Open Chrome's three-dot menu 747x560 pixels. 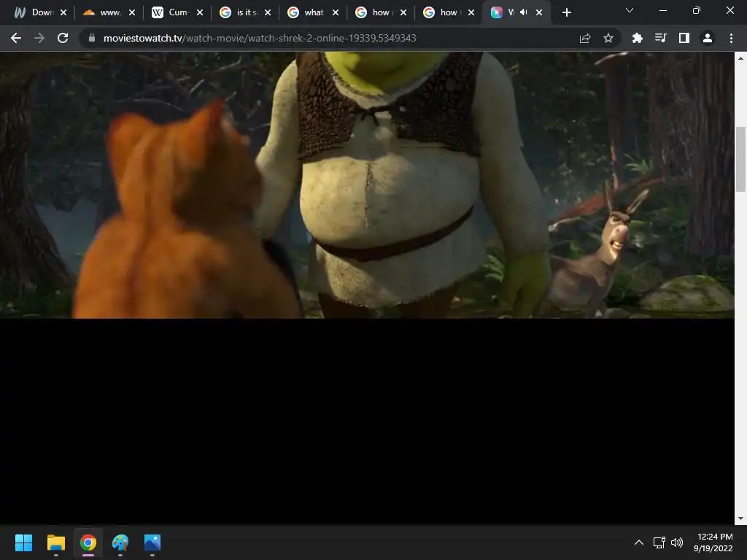tap(731, 38)
